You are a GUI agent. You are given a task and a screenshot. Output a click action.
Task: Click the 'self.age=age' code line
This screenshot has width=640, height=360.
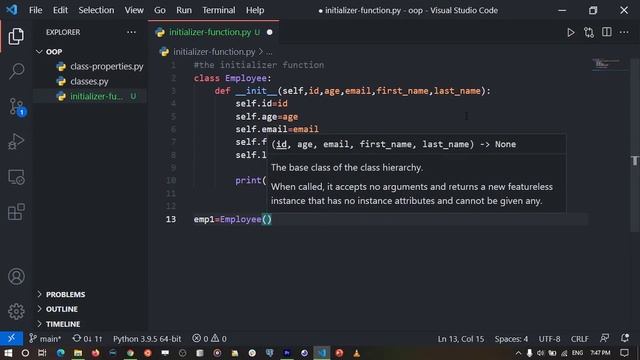pyautogui.click(x=267, y=117)
